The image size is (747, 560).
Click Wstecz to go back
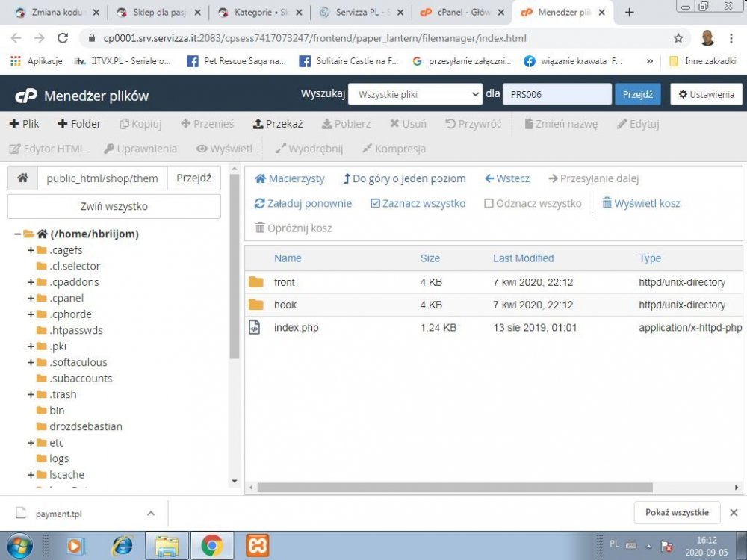(x=507, y=178)
